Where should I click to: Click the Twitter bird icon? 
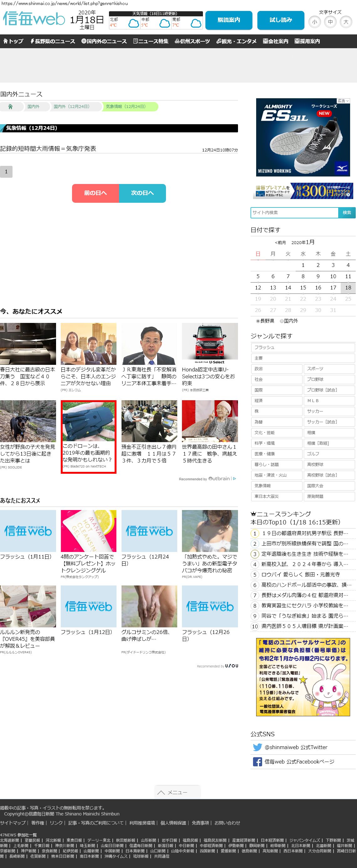coord(257,747)
